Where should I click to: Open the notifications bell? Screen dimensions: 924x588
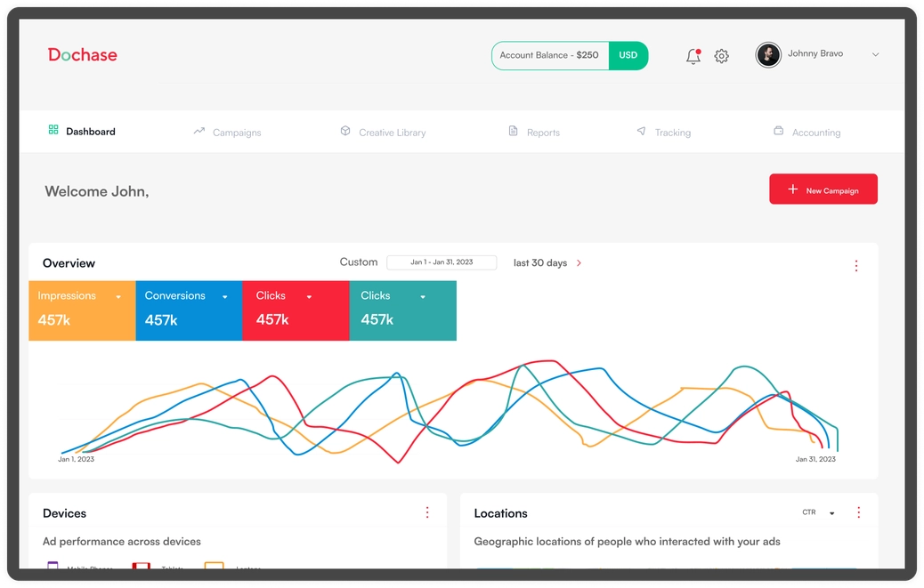(x=693, y=56)
